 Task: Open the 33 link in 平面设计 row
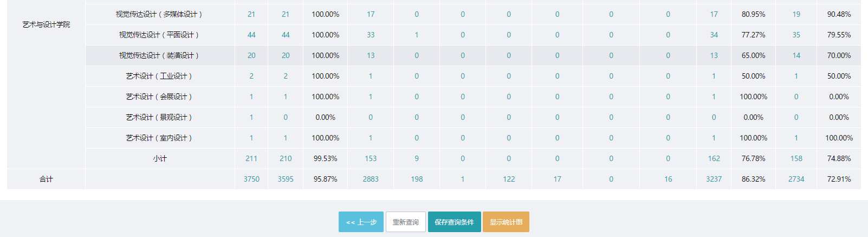[x=371, y=35]
